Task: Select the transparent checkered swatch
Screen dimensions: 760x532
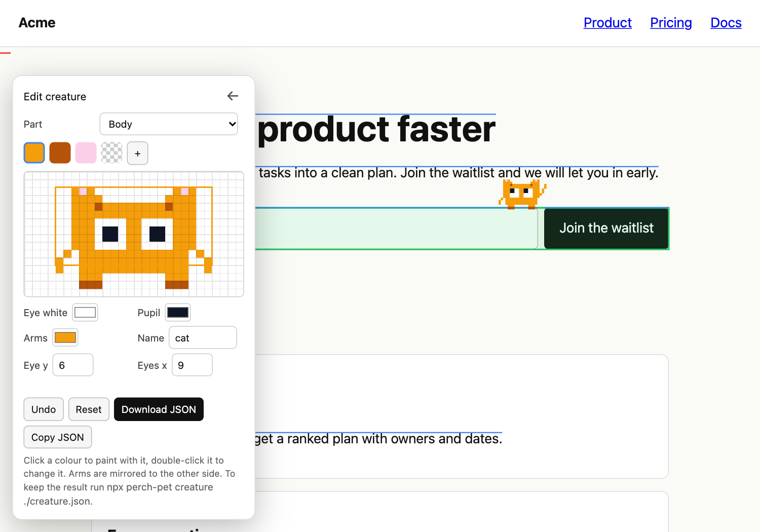Action: click(x=111, y=153)
